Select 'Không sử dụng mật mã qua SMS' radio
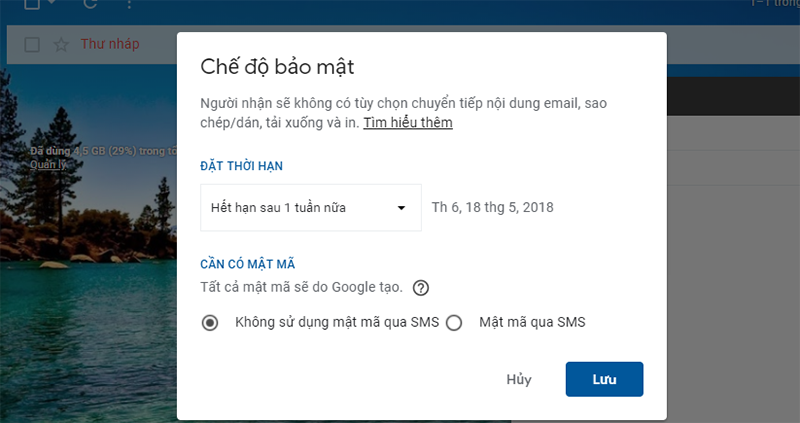 point(210,323)
